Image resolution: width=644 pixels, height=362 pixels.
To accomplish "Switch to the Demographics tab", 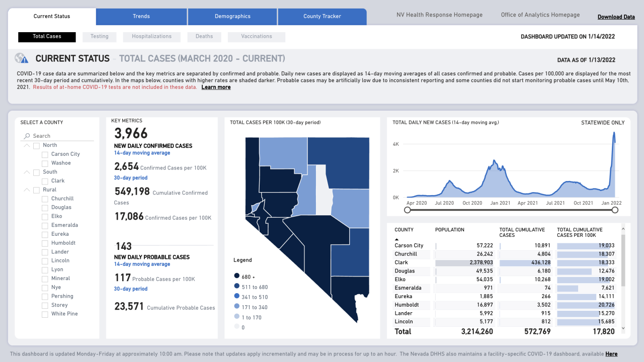I will (232, 17).
